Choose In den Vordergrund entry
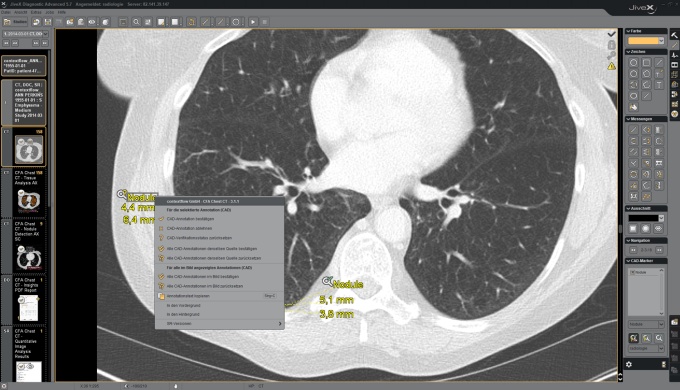This screenshot has width=680, height=390. click(x=219, y=306)
